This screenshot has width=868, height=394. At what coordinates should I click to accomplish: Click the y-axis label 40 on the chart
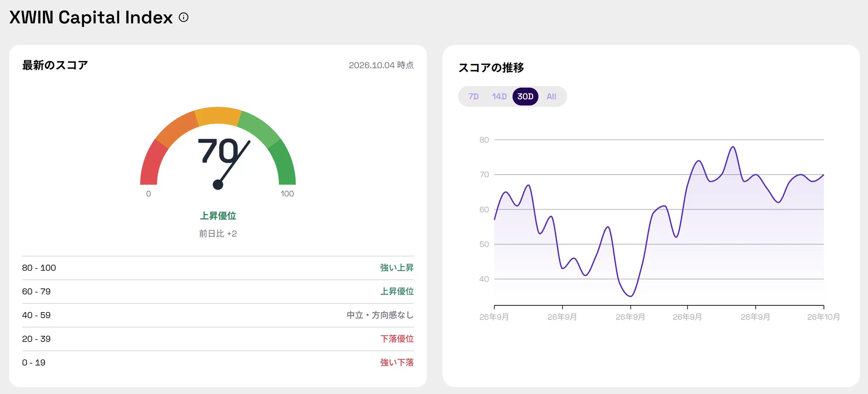pyautogui.click(x=484, y=279)
